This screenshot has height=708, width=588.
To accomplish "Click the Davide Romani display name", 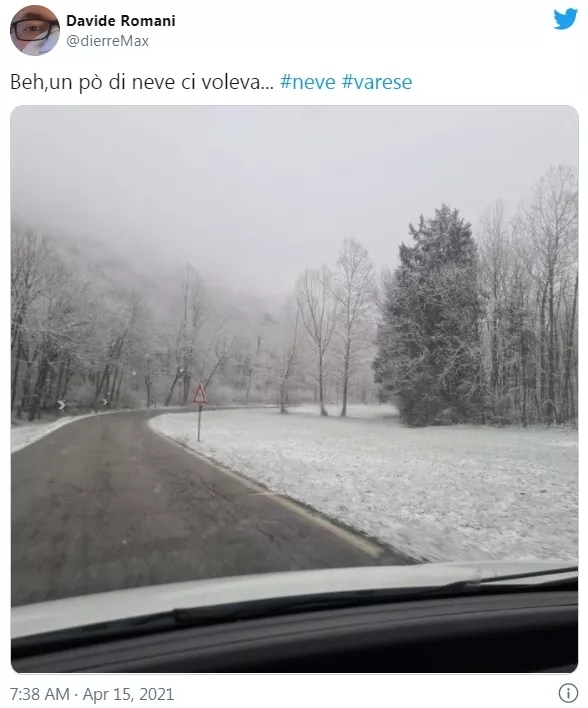I will click(121, 21).
